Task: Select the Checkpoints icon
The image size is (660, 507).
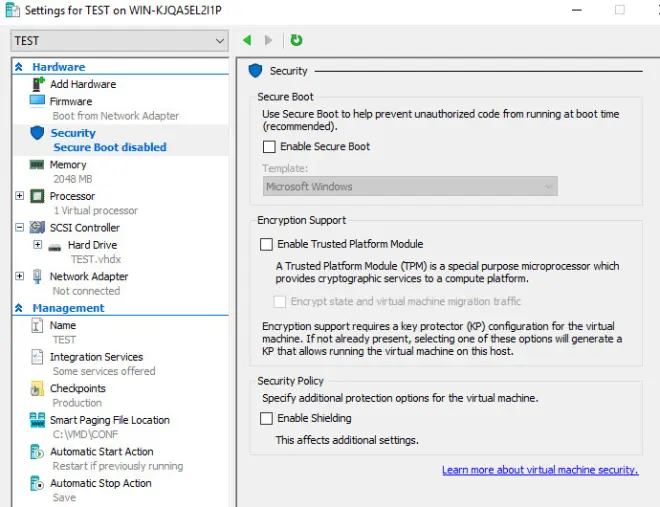Action: [x=37, y=388]
